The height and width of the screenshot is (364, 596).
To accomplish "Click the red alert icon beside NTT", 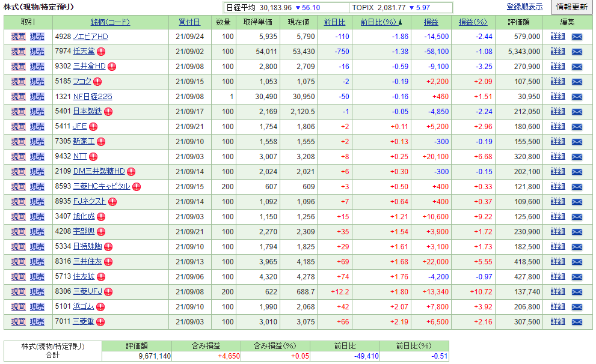I will point(93,157).
